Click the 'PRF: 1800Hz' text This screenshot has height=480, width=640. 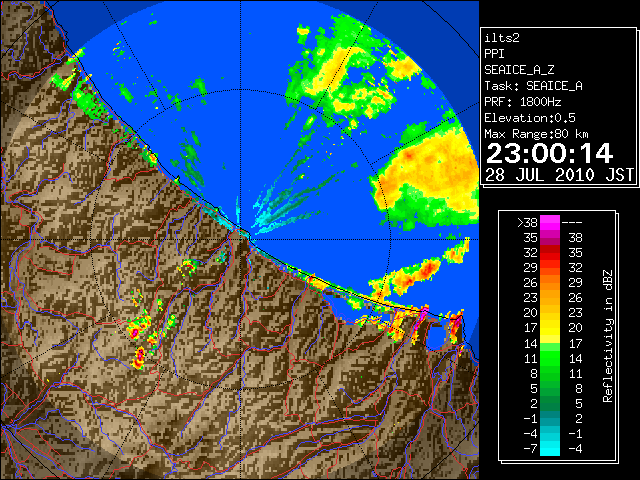[x=523, y=102]
